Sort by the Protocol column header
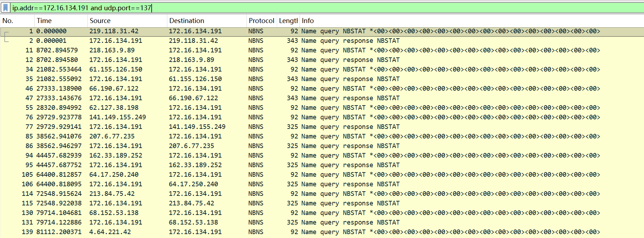 pyautogui.click(x=262, y=21)
